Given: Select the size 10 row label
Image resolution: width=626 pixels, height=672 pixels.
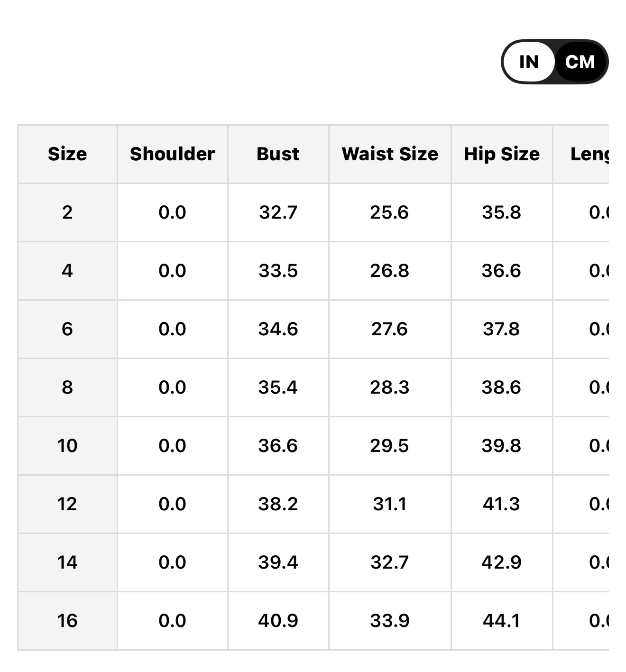Looking at the screenshot, I should pyautogui.click(x=67, y=446).
